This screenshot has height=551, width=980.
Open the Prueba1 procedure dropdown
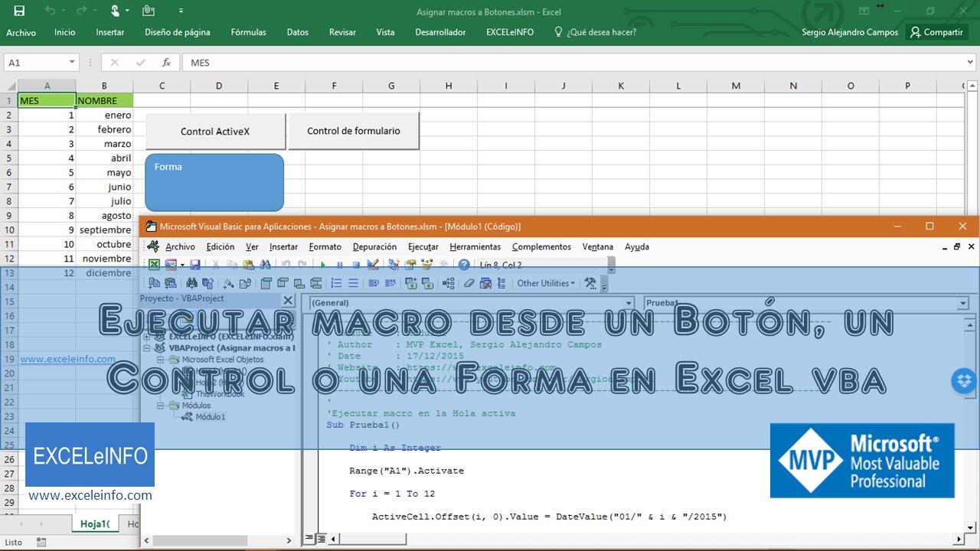tap(962, 303)
